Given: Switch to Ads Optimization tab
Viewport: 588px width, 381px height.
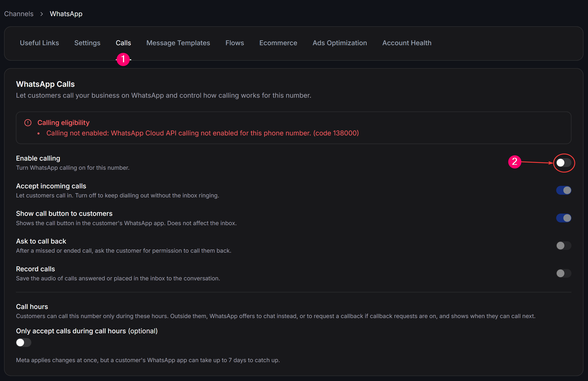Looking at the screenshot, I should (340, 43).
